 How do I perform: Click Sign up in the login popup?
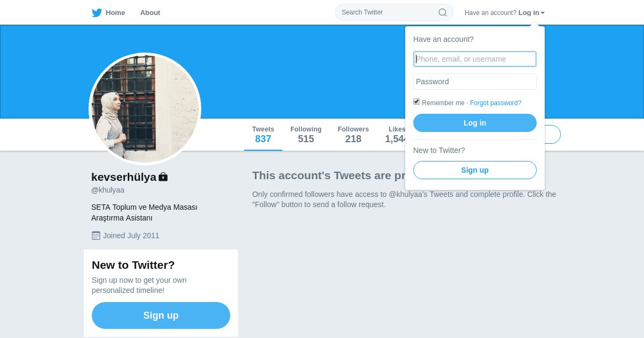pos(475,170)
